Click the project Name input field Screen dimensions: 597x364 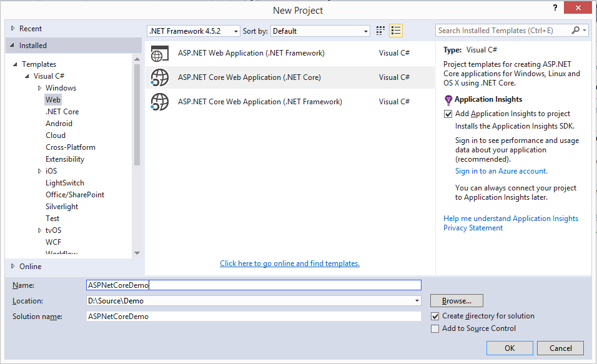[254, 285]
